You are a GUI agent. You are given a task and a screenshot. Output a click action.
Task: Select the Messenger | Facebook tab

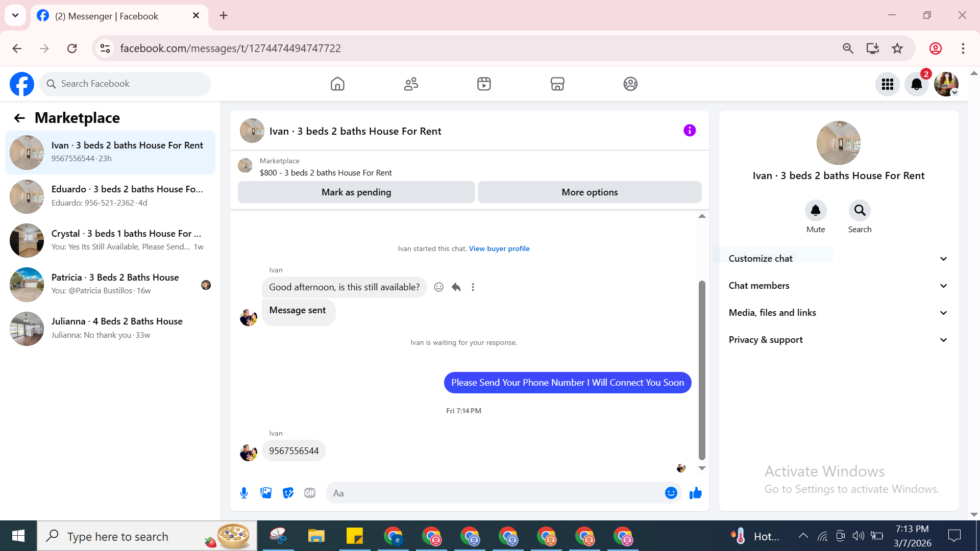(119, 16)
